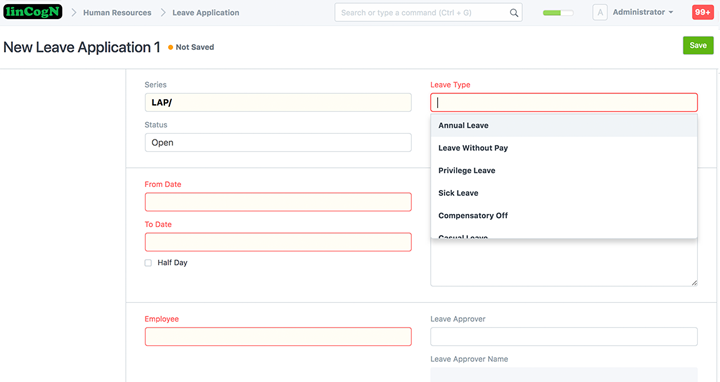Click the Leave Approver Name field
Viewport: 720px width, 382px height.
(564, 375)
